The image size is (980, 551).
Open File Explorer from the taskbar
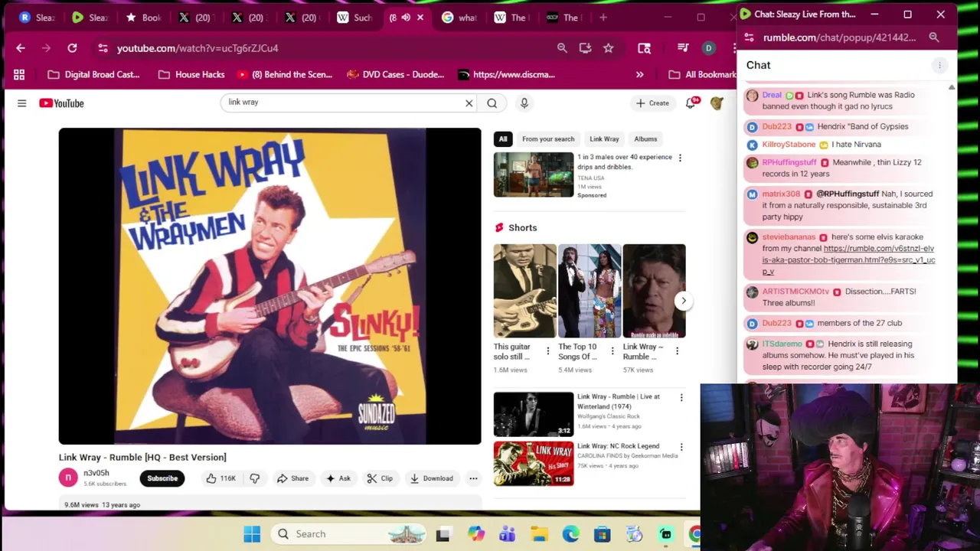pos(539,534)
